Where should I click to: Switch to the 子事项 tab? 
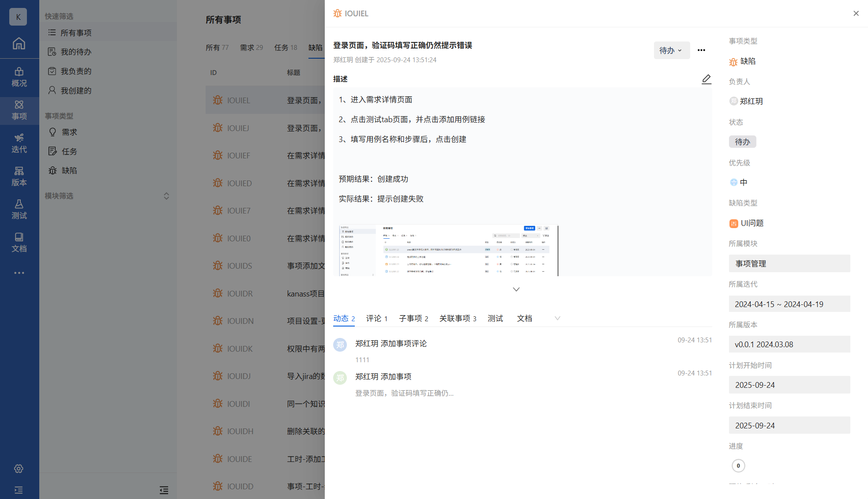[413, 318]
